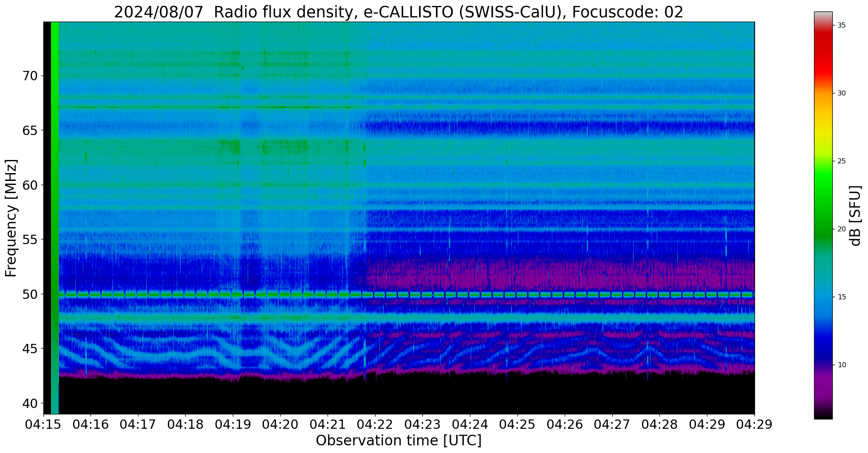Click the colorbar tick label 35
Screen dimensions: 868x453
(x=841, y=25)
